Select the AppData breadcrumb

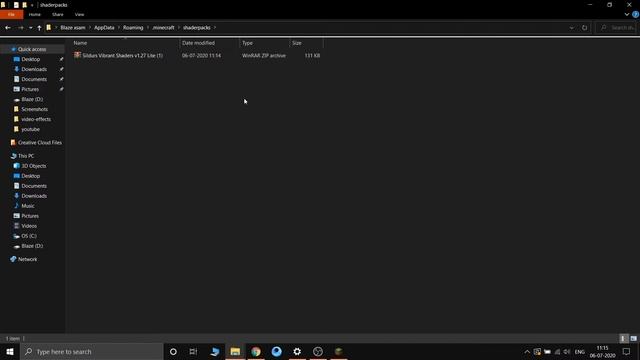pos(104,28)
